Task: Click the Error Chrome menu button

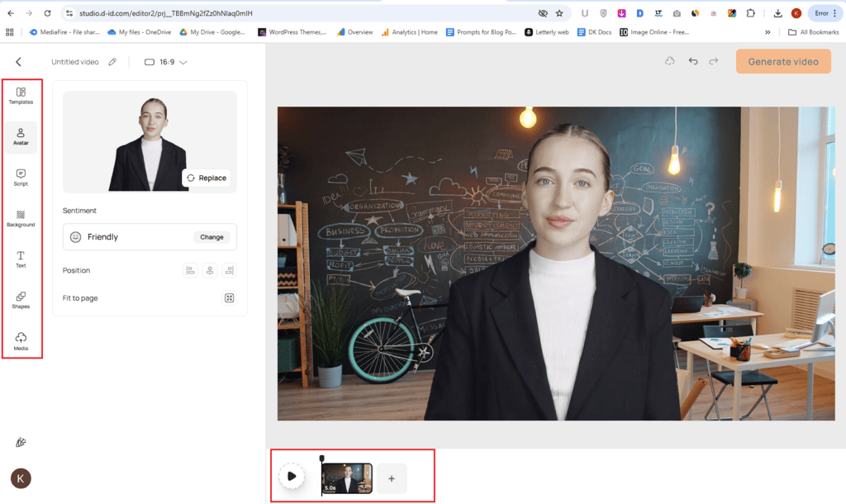Action: (825, 13)
